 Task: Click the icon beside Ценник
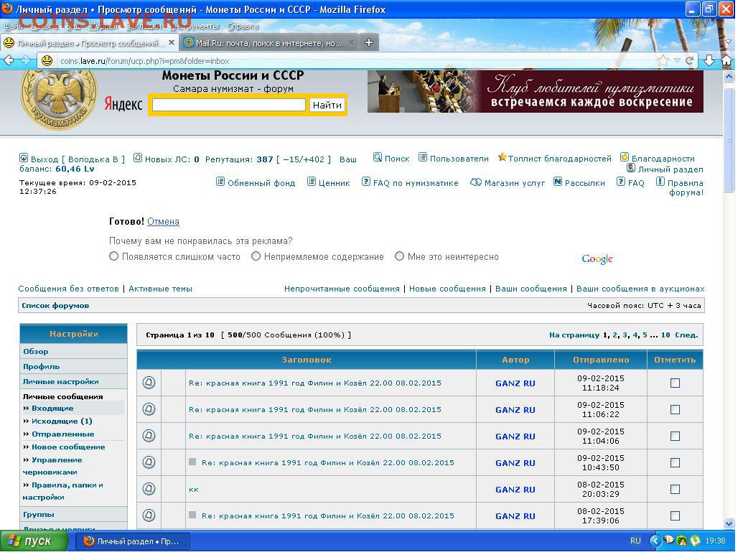click(x=312, y=182)
